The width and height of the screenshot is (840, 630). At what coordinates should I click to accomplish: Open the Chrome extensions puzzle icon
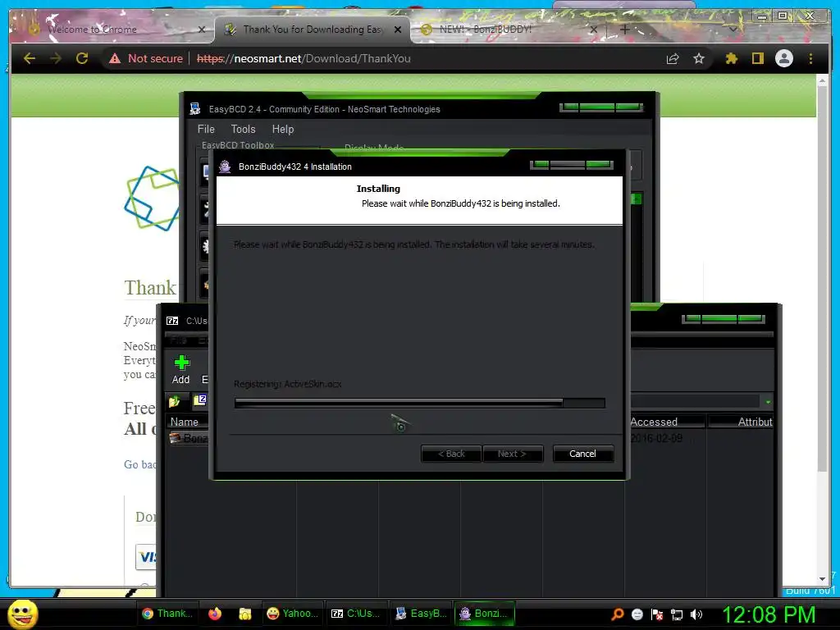(x=731, y=58)
